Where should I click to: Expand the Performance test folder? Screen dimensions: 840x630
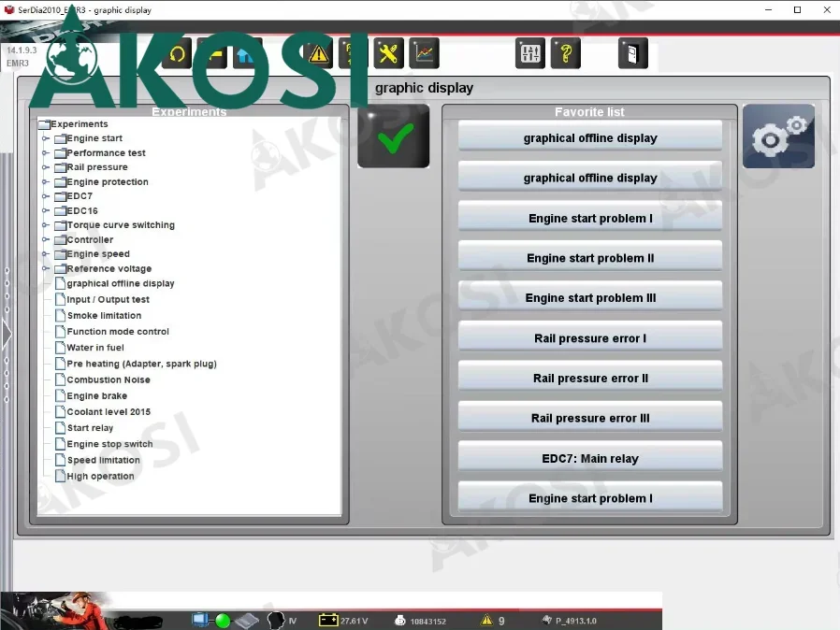click(46, 153)
